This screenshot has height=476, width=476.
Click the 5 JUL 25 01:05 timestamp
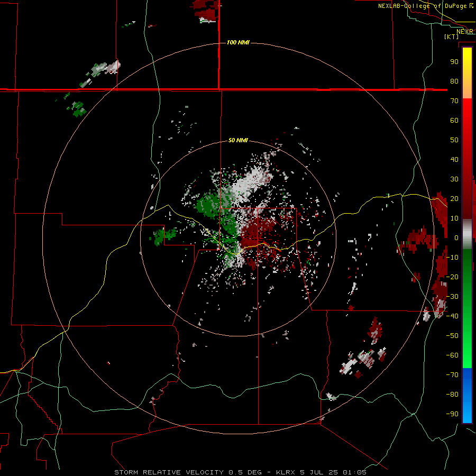point(333,472)
